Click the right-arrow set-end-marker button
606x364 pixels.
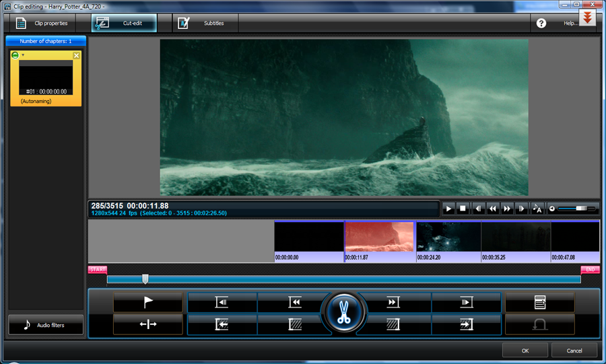coord(466,324)
